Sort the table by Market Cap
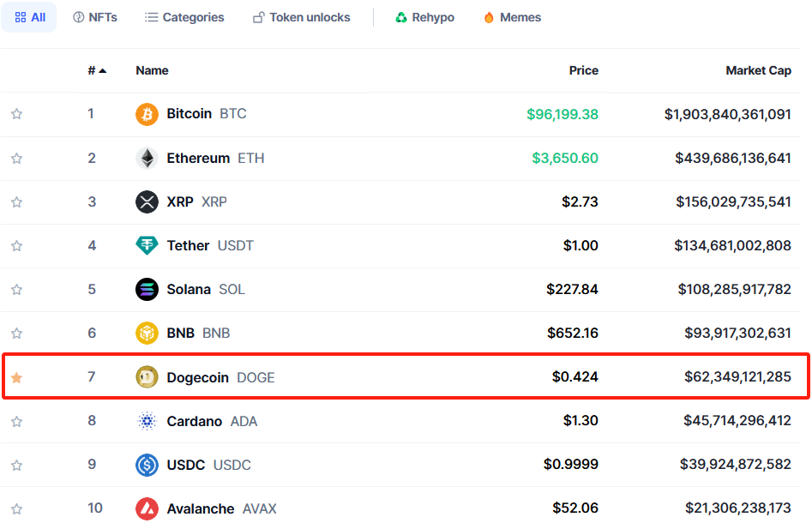812x529 pixels. pos(758,70)
